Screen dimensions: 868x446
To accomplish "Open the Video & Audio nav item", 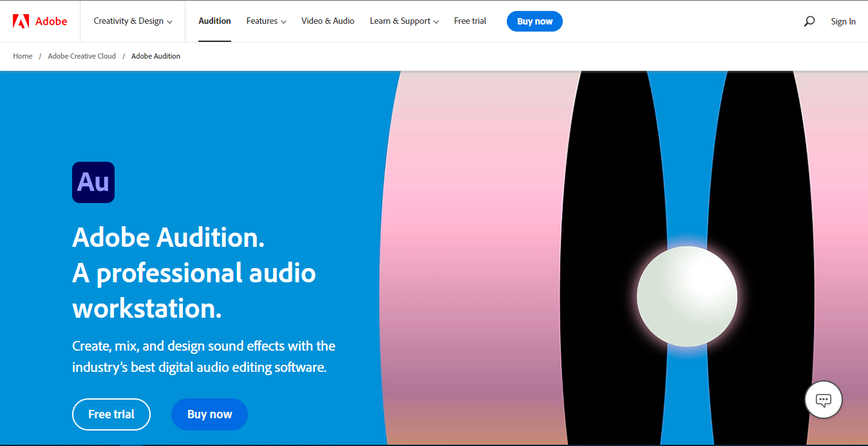I will tap(328, 21).
